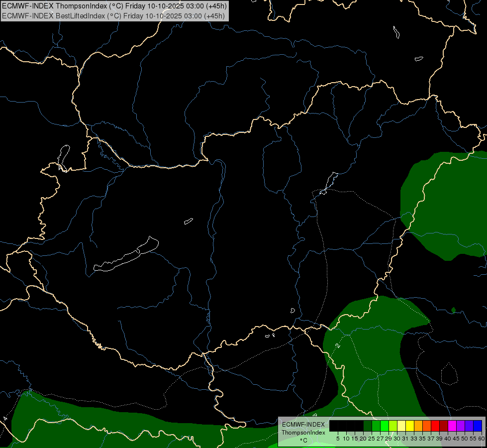Click the dark red 39–40 legend swatch
Image resolution: width=487 pixels, height=448 pixels.
(x=444, y=426)
